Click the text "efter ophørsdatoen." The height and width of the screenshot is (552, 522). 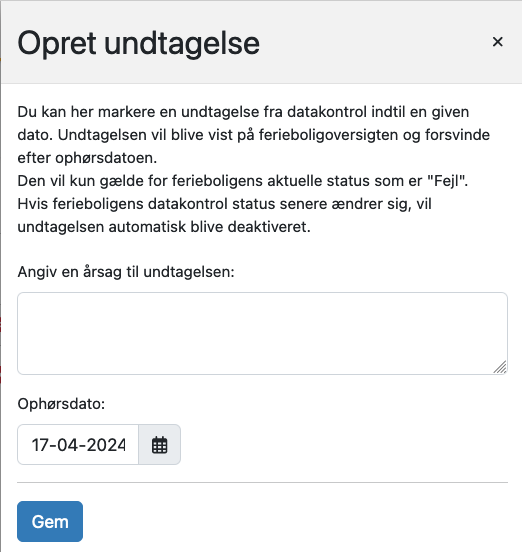[x=87, y=158]
